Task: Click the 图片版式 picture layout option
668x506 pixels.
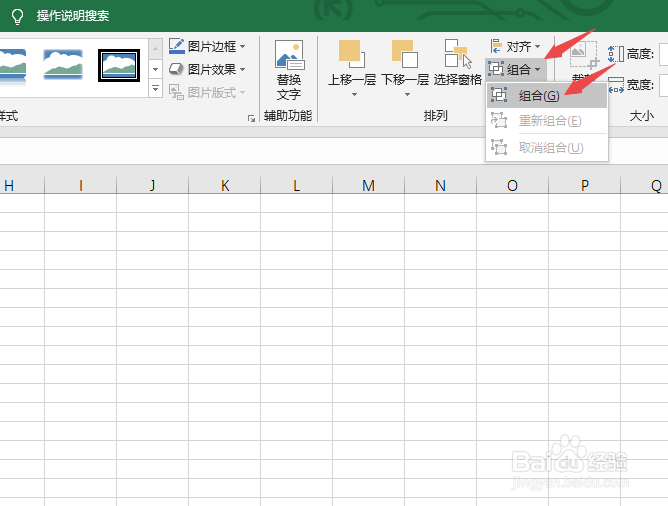Action: point(207,92)
